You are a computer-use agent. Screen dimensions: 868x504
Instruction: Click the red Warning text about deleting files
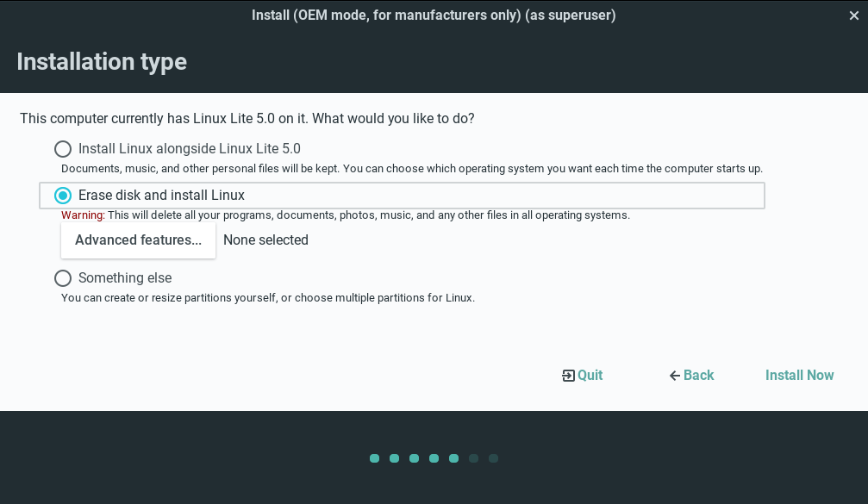(x=83, y=215)
